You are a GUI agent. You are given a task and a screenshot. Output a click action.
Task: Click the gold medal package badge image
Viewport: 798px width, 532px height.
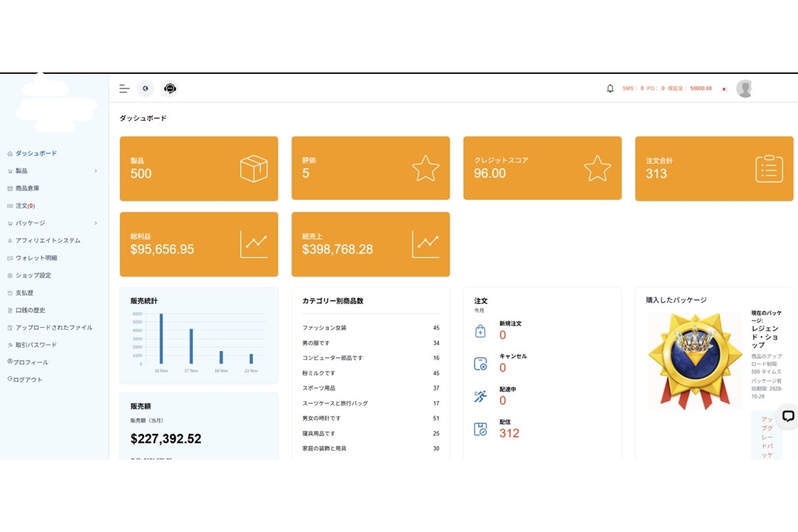[x=695, y=360]
